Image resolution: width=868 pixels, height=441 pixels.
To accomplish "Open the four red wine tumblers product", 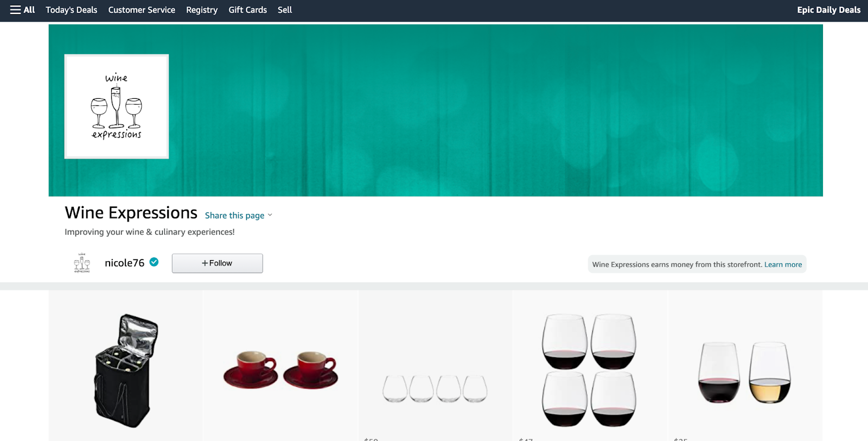I will click(x=590, y=370).
